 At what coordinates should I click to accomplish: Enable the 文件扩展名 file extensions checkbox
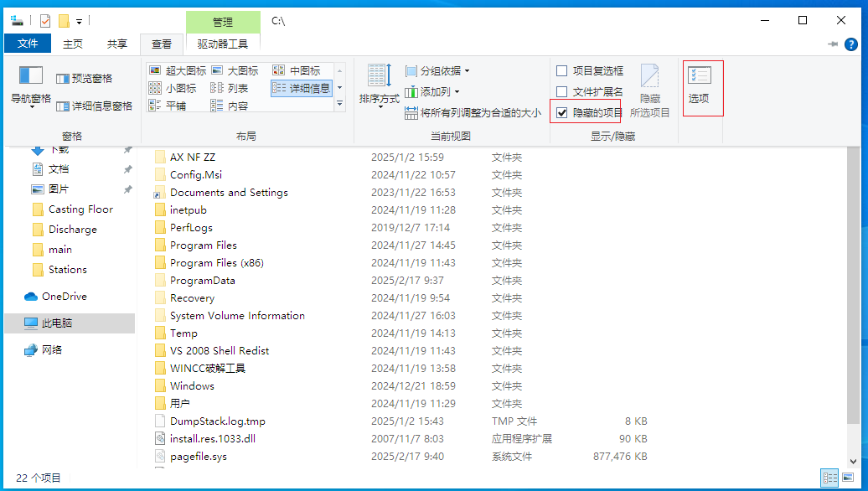click(x=560, y=92)
